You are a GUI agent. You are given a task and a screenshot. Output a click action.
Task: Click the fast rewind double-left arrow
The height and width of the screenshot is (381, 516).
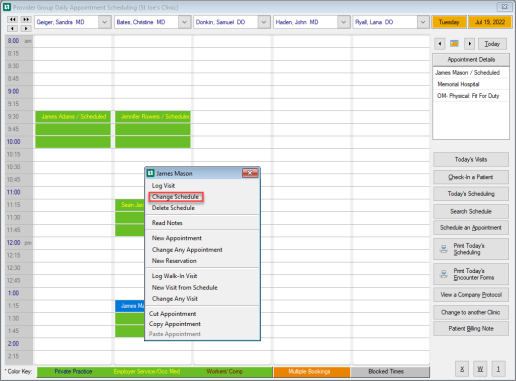pyautogui.click(x=13, y=19)
